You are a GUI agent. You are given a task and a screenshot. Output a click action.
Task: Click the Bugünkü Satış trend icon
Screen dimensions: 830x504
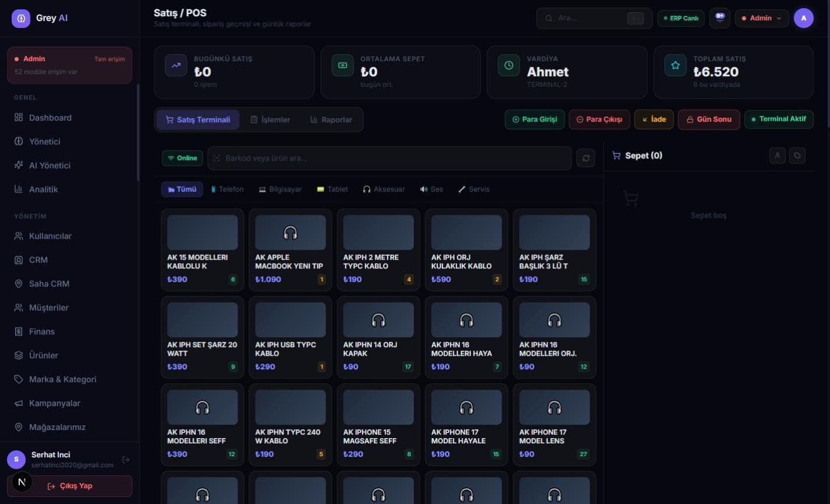[x=176, y=65]
